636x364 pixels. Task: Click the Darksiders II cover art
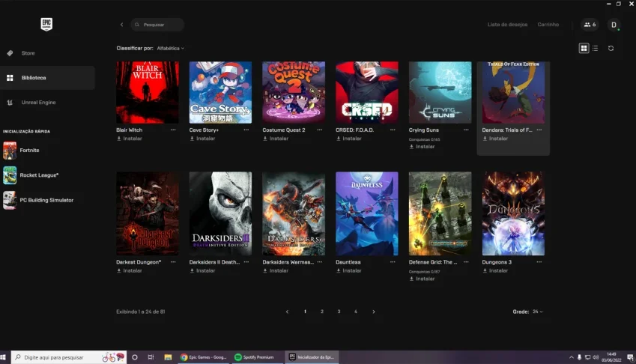click(x=220, y=213)
